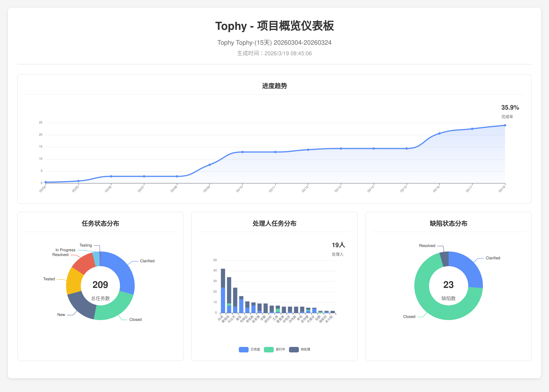Screen dimensions: 549x392
Task: Toggle the 进行中 legend series
Action: [269, 349]
